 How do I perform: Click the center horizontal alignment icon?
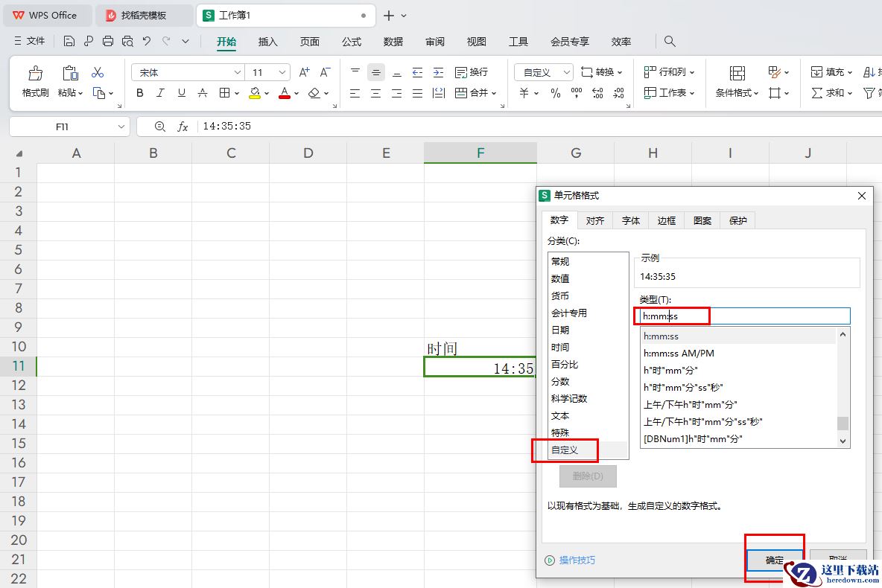tap(375, 93)
